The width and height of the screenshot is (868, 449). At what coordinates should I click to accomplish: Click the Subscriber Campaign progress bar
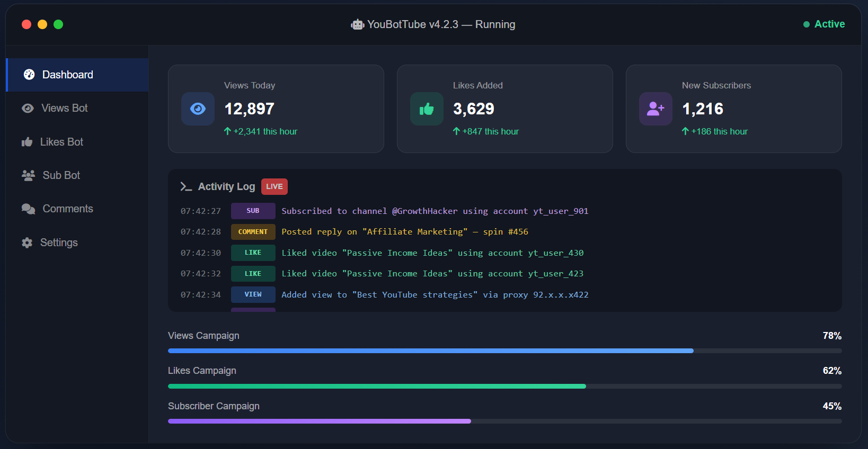(x=505, y=421)
